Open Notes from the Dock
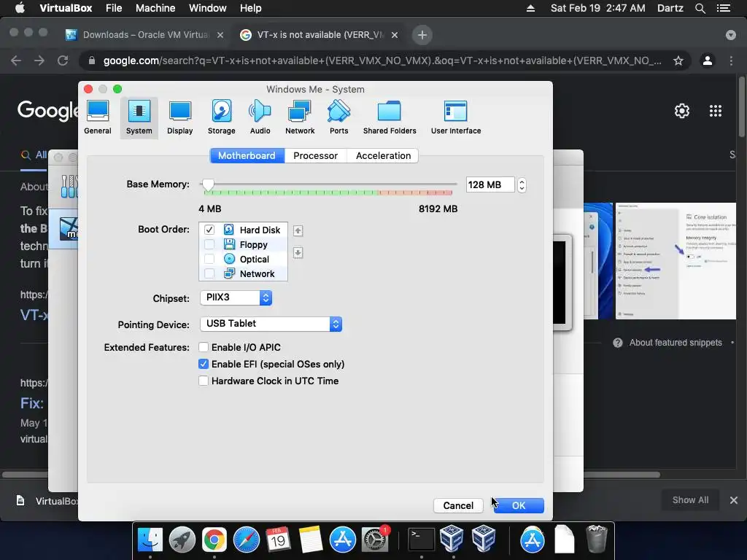747x560 pixels. tap(310, 540)
